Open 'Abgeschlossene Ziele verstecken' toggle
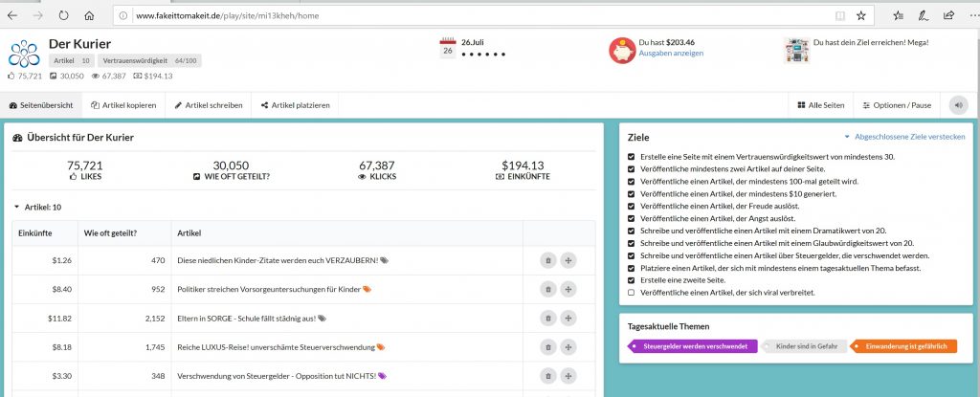Screen dimensions: 980x397 tap(904, 137)
